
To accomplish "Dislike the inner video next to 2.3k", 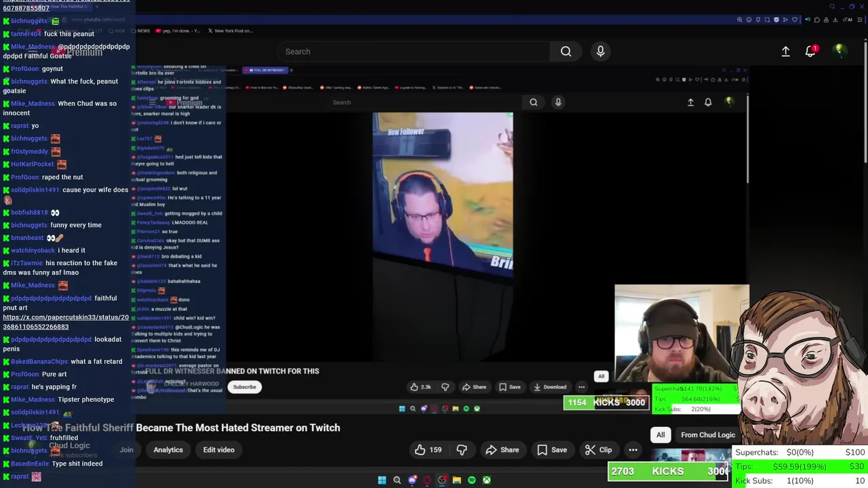I will 446,387.
